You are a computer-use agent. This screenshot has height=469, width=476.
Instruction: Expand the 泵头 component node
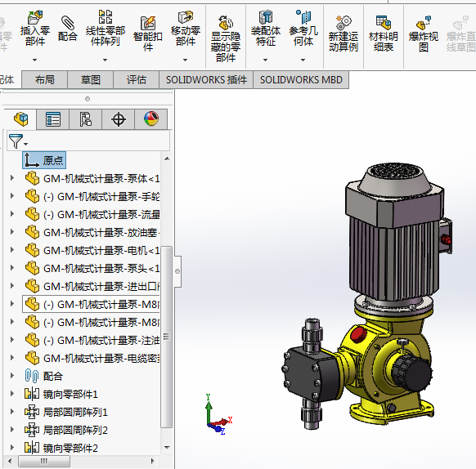(x=12, y=267)
